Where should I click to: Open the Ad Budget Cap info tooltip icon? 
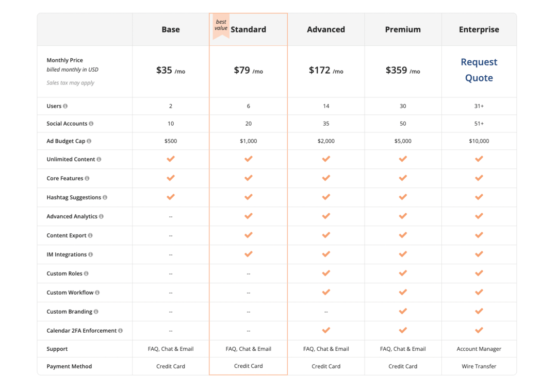(89, 141)
